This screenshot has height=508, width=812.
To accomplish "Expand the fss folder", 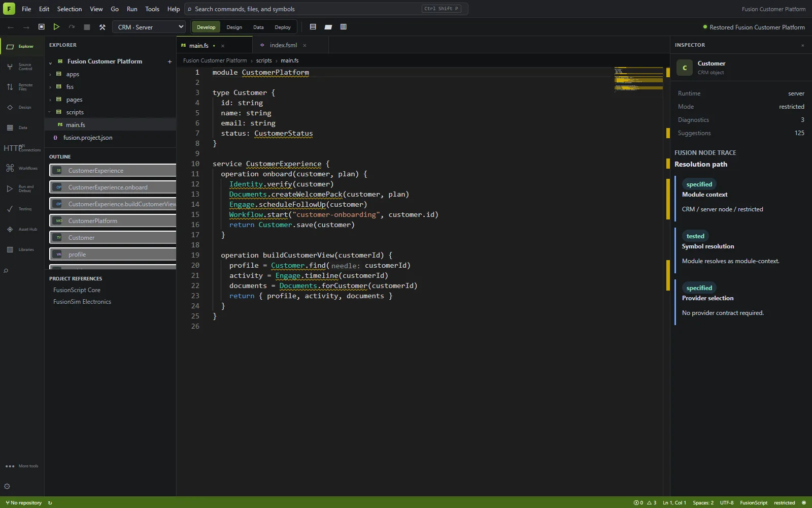I will (50, 87).
